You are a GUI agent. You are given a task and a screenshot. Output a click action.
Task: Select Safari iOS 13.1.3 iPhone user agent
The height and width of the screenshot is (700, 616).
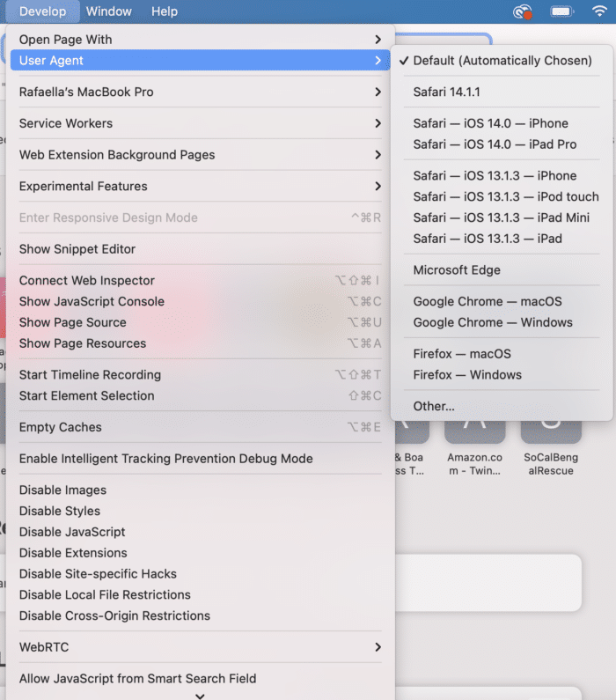pos(502,175)
